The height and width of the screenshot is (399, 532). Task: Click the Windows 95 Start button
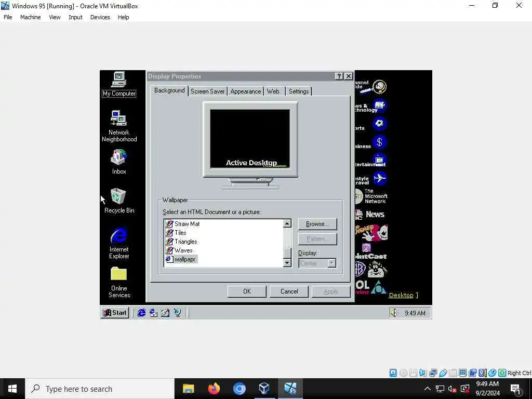(115, 312)
